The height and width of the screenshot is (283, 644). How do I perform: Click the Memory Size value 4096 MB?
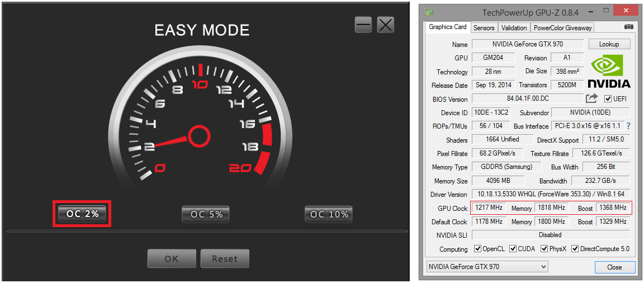coord(498,181)
